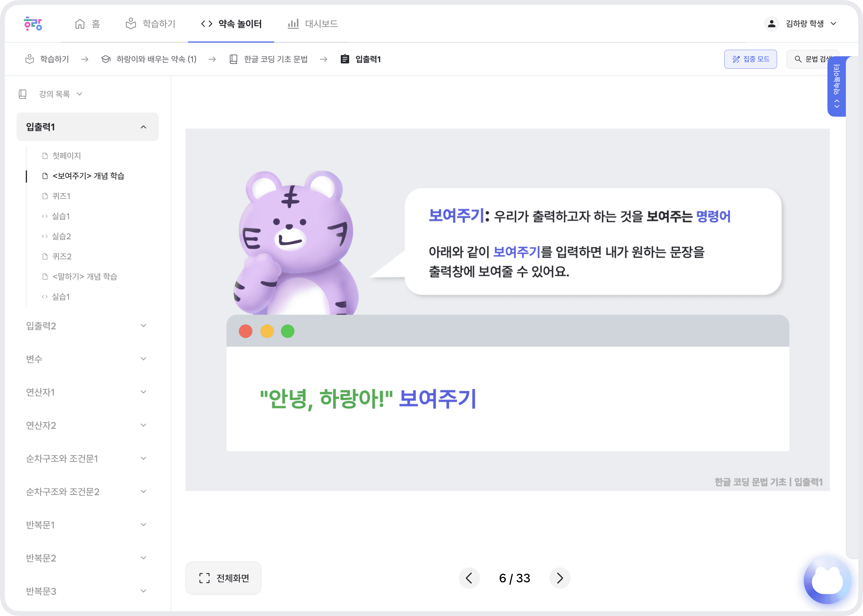The image size is (863, 616).
Task: Toggle 집중 모드 focus mode
Action: tap(750, 59)
